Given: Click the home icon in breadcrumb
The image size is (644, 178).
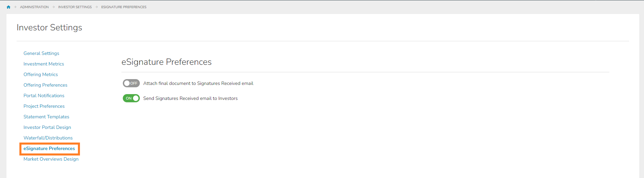Looking at the screenshot, I should coord(9,7).
